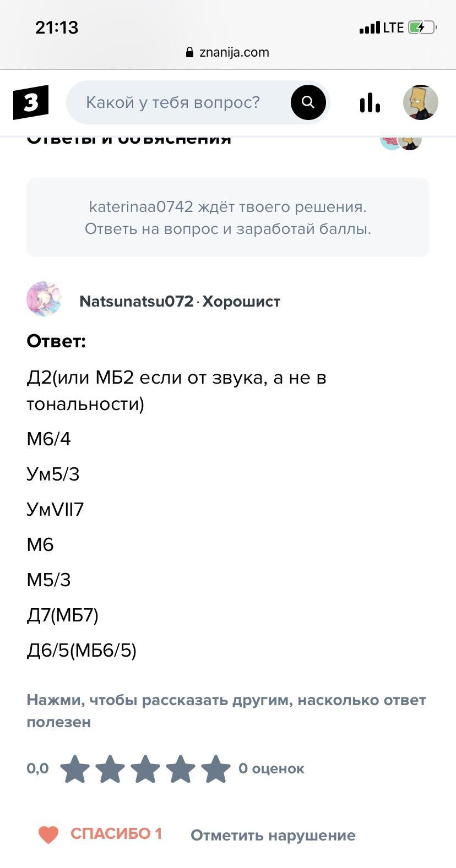Open the bar chart statistics icon

(x=370, y=102)
